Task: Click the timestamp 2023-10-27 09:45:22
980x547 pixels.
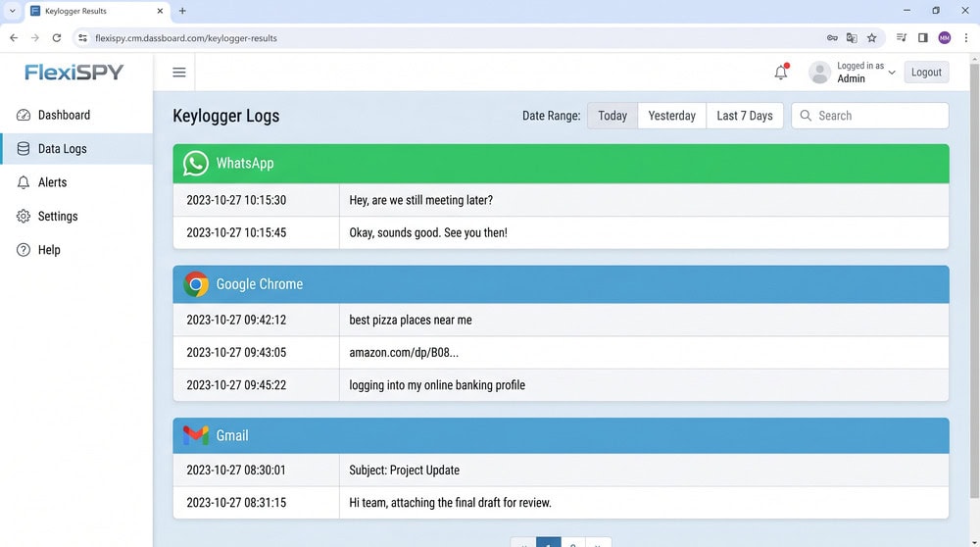Action: pos(236,385)
